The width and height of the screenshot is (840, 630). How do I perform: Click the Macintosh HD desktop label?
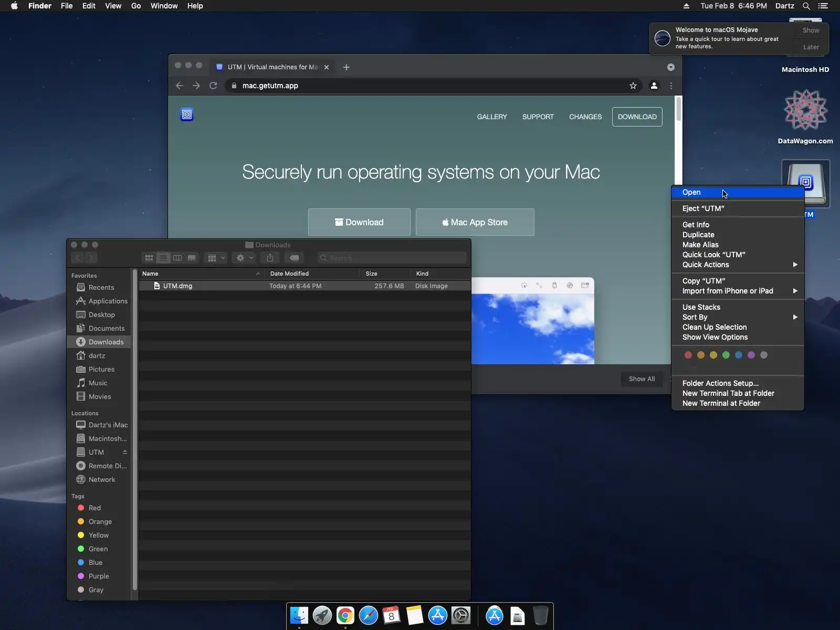(805, 69)
